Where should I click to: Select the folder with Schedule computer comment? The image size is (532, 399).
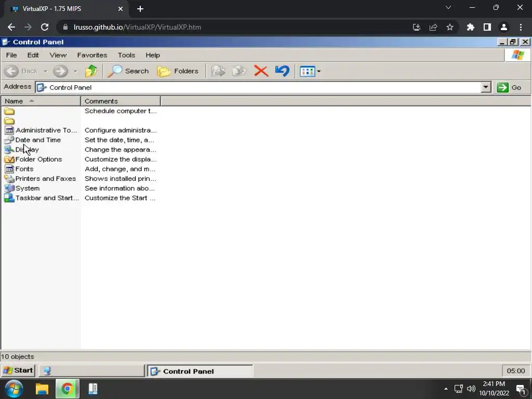click(x=9, y=111)
